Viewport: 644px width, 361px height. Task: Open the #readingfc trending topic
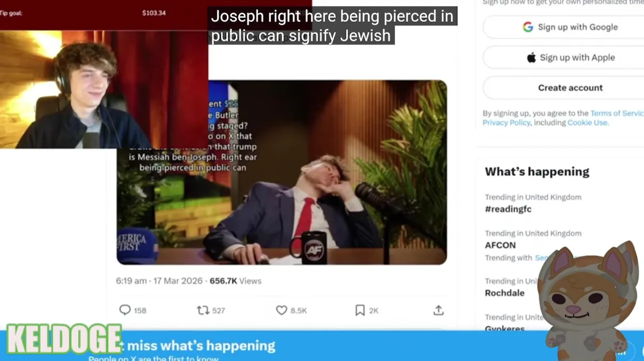[x=508, y=209]
